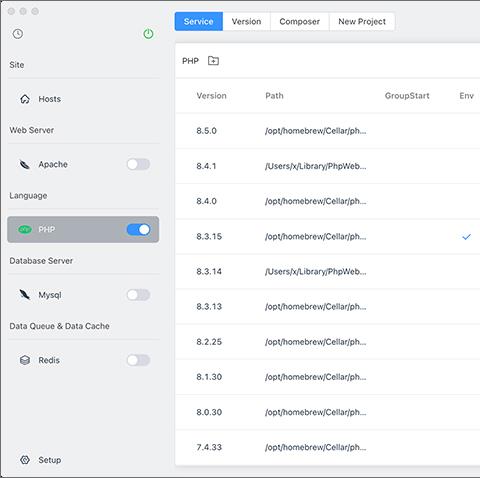Click the green power button icon

coord(148,34)
